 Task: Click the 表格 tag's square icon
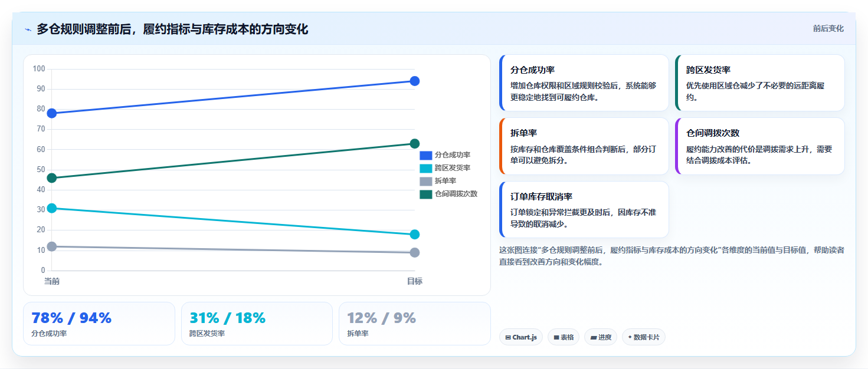[556, 338]
